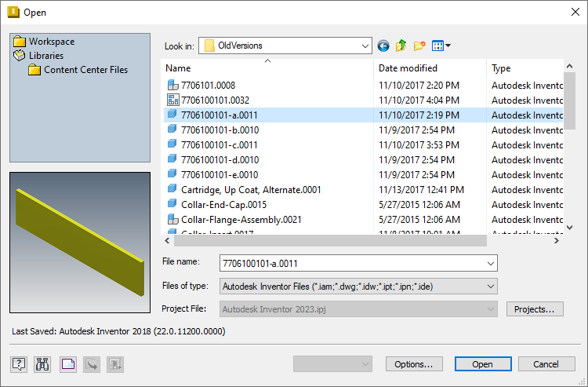This screenshot has height=387, width=588.
Task: Click the assembly icon of 7706101.0008
Action: click(x=172, y=86)
